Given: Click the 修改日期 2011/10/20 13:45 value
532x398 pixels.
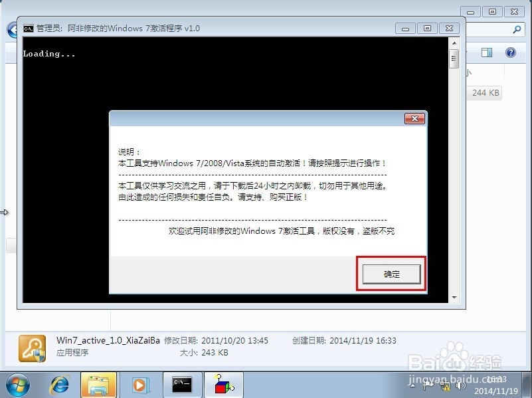Looking at the screenshot, I should [235, 340].
